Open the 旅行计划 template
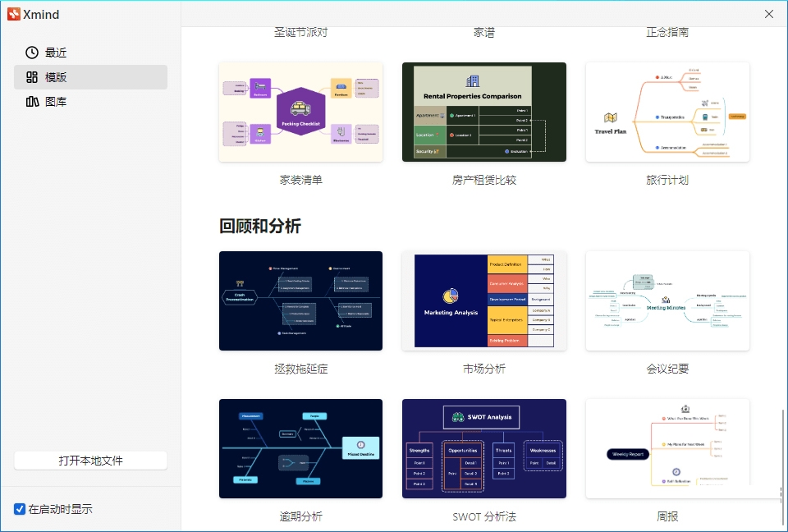The image size is (788, 532). [667, 112]
